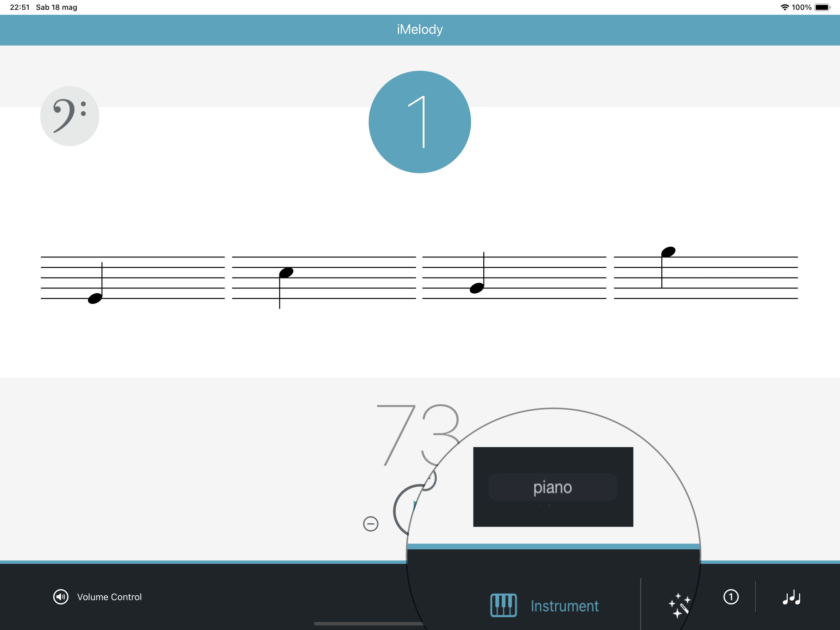Select the circled number one icon
Viewport: 840px width, 630px height.
click(731, 596)
